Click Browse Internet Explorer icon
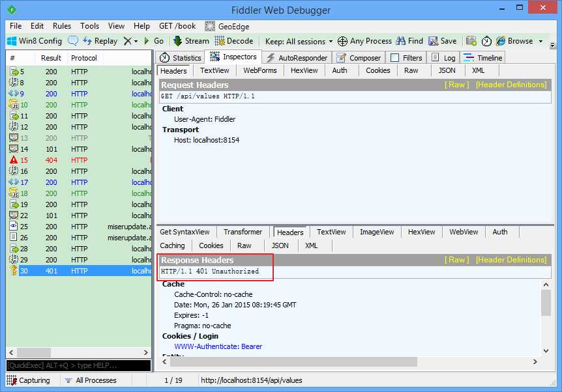The width and height of the screenshot is (562, 392). pos(501,41)
